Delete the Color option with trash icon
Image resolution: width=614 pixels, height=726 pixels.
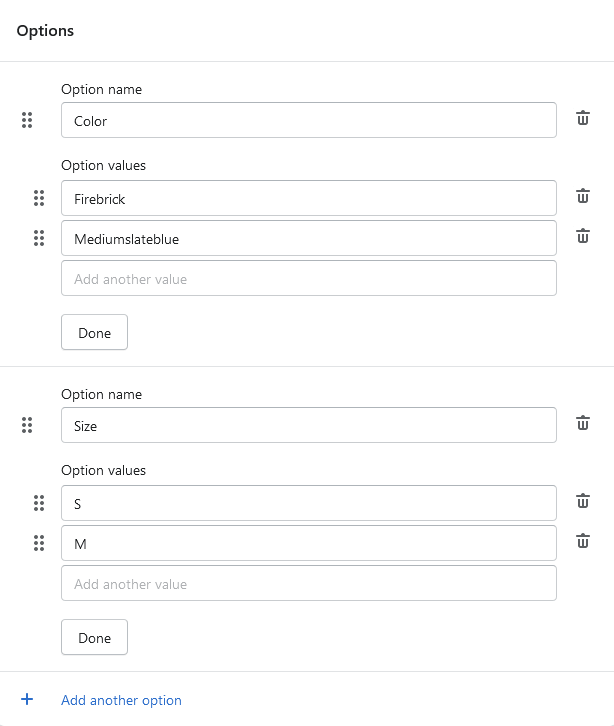coord(583,119)
